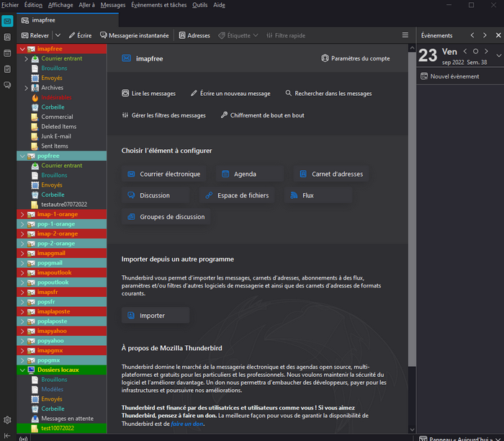Select the Modèles folder
The image size is (504, 441).
(62, 389)
